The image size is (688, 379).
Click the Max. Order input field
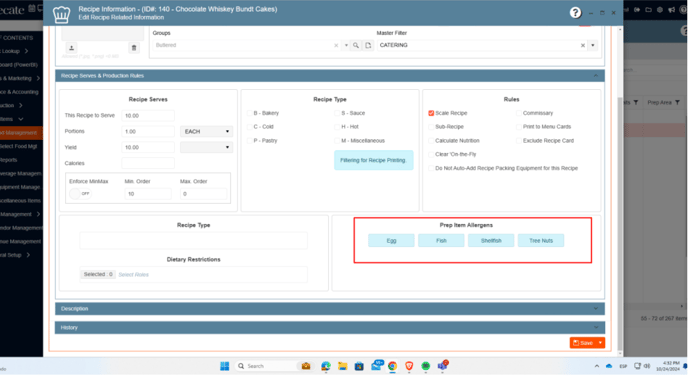pos(204,194)
